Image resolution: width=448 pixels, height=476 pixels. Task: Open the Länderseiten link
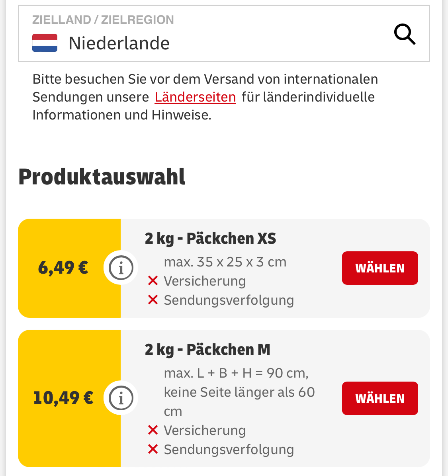(x=195, y=97)
